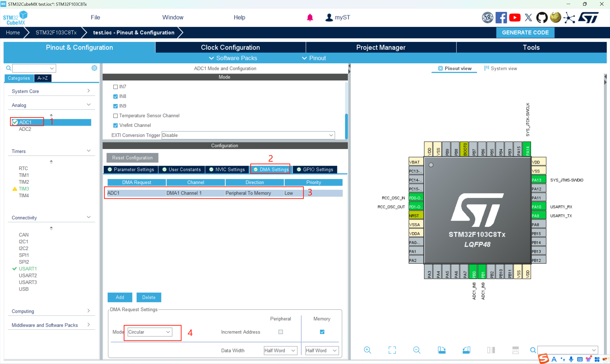Screen dimensions: 610x364
Task: Click the input method keyboard icon
Action: [x=580, y=359]
